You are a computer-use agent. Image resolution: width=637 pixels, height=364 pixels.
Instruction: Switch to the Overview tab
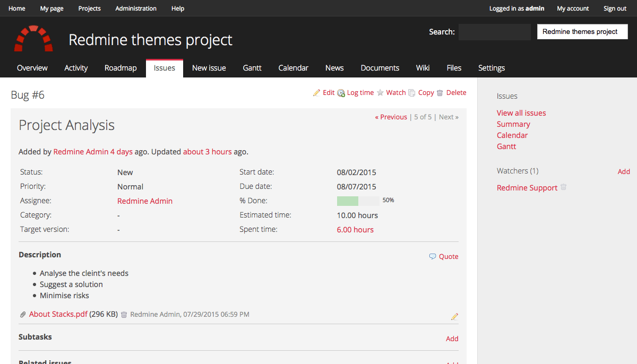point(32,68)
